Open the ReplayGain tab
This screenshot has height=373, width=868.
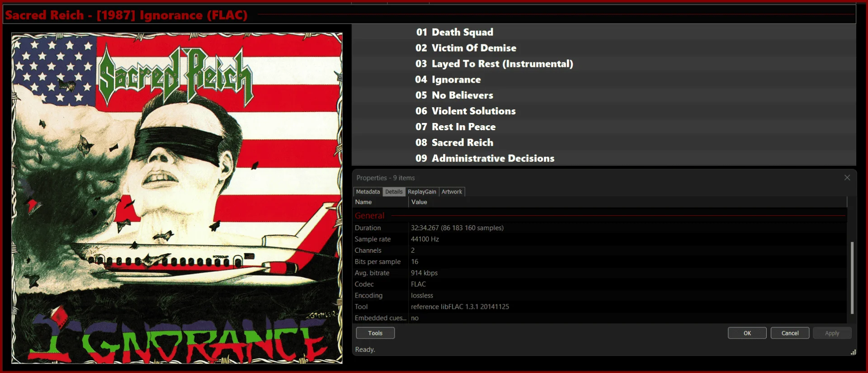(422, 192)
